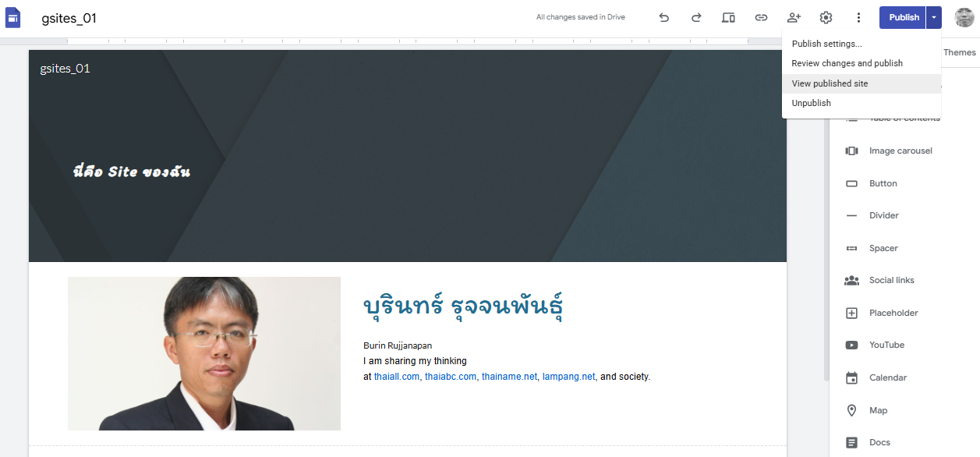Click the gsites_01 document title field
This screenshot has height=457, width=980.
pyautogui.click(x=69, y=18)
